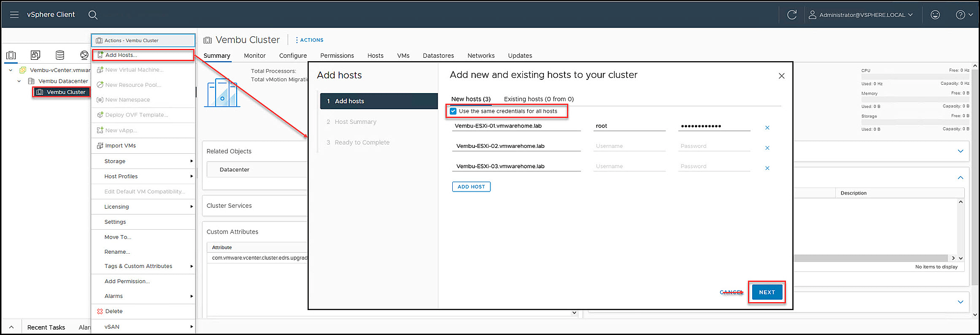
Task: Remove the Vembu-ESXi-01 host row
Action: pos(767,128)
